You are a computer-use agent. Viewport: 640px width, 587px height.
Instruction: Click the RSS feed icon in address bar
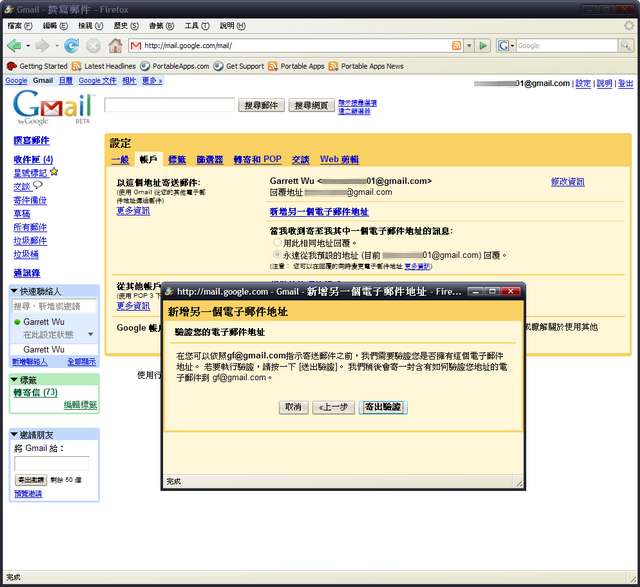tap(456, 46)
